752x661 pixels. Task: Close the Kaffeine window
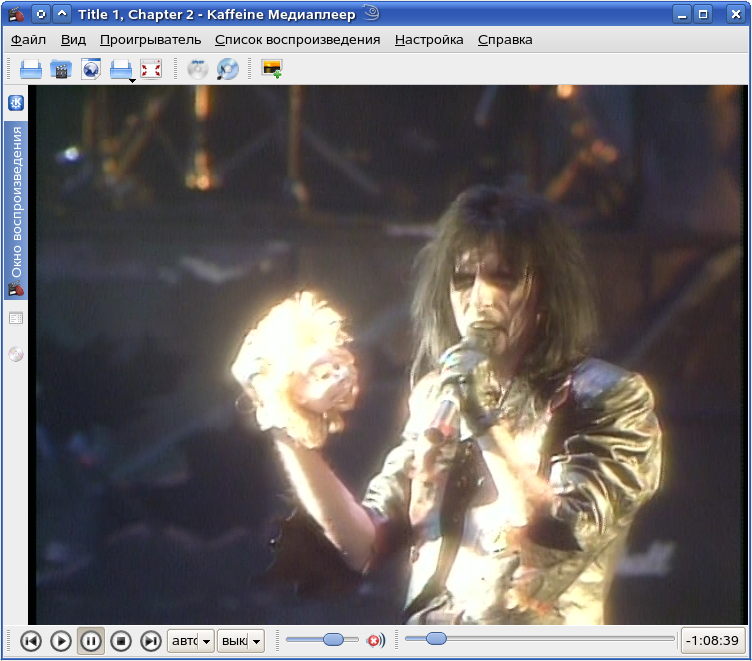coord(736,14)
